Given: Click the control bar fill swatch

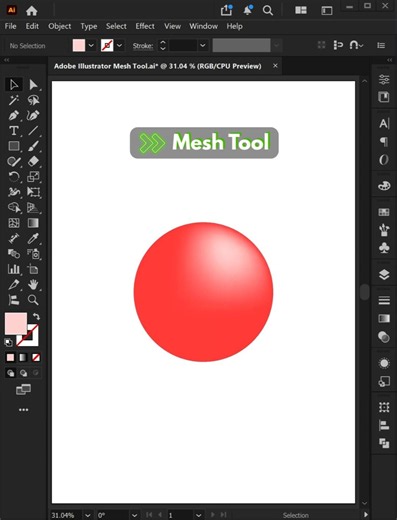Looking at the screenshot, I should tap(79, 45).
